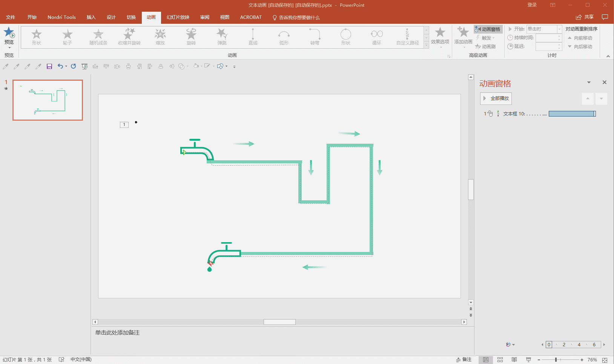Screen dimensions: 614x364
Task: Start slideshow from status bar icon
Action: [x=528, y=360]
